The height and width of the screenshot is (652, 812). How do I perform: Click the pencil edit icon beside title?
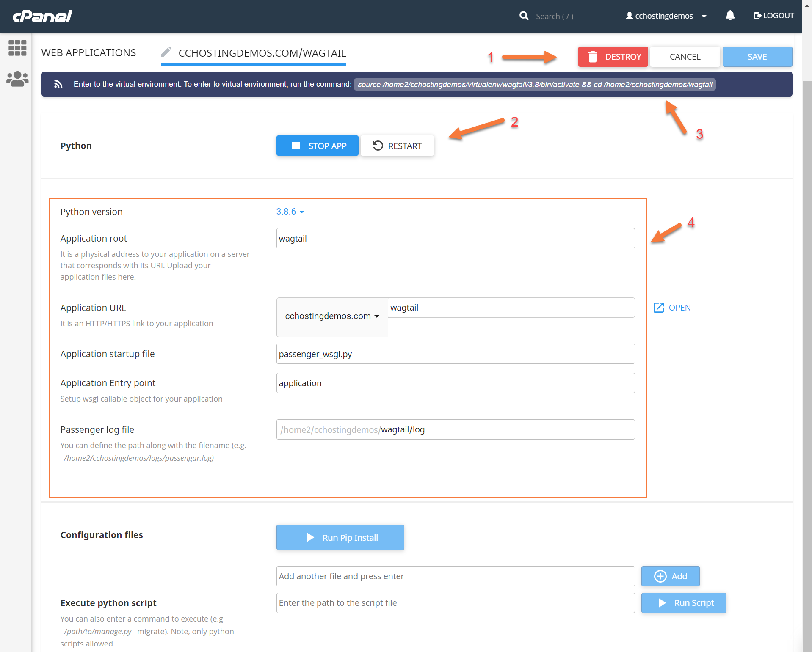coord(166,52)
